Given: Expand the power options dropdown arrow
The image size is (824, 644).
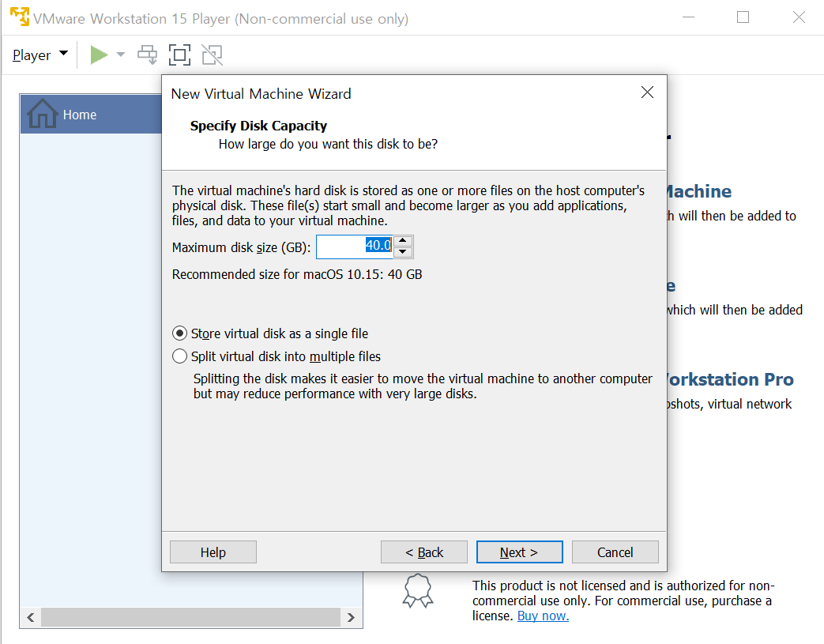Looking at the screenshot, I should point(121,55).
